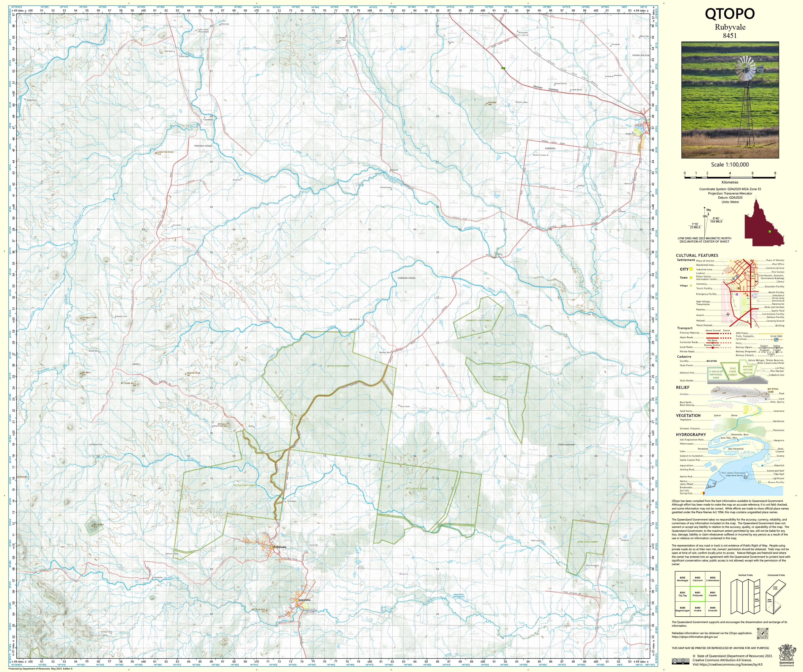This screenshot has width=803, height=672.
Task: Click the BURN STATE FOREST label
Action: [x=588, y=542]
